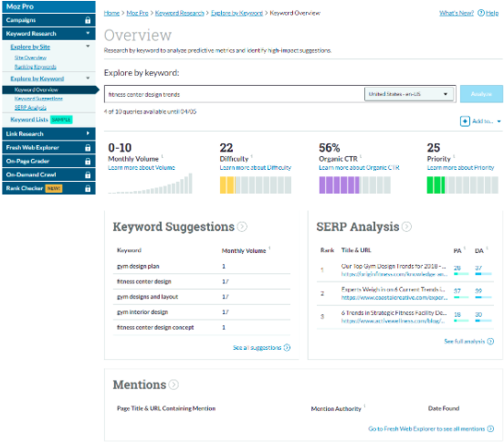Image resolution: width=504 pixels, height=443 pixels.
Task: Click the NEW! badge on Rank Checker
Action: tap(54, 188)
